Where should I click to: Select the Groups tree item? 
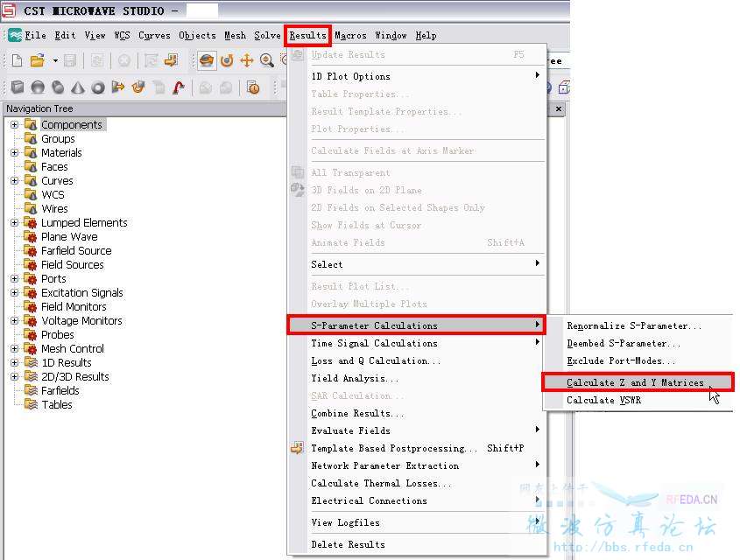pos(58,139)
